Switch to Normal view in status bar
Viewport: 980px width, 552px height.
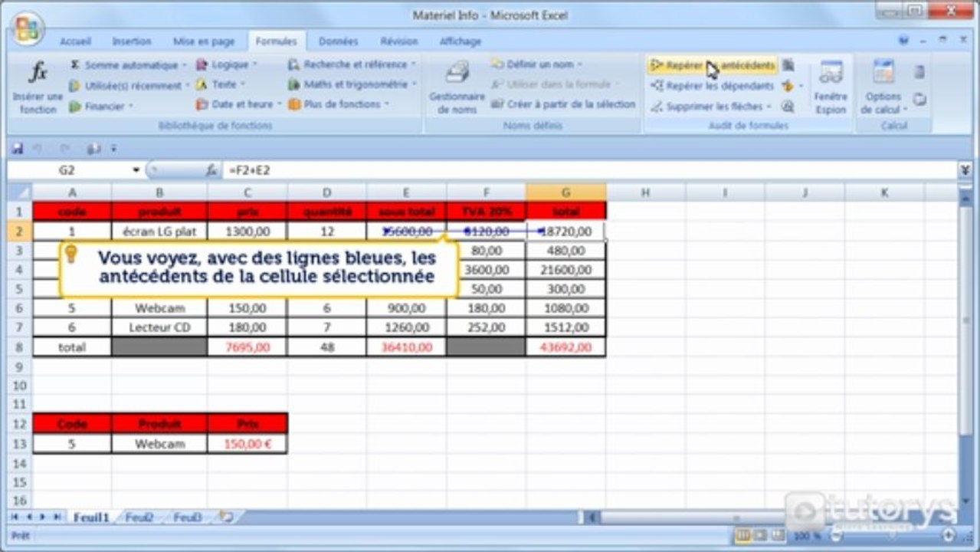(x=742, y=535)
